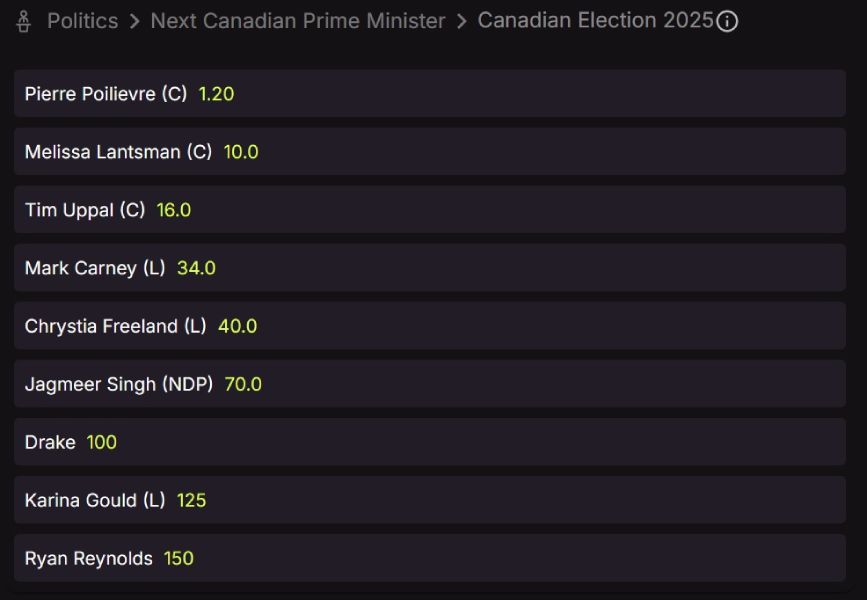The width and height of the screenshot is (867, 600).
Task: Select Karina Gould (L) bet row
Action: (430, 500)
